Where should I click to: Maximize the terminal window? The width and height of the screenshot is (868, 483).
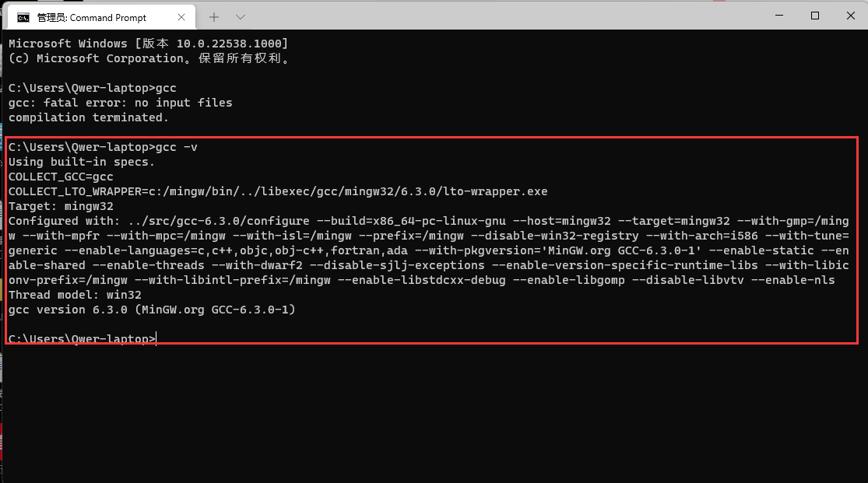pos(814,15)
